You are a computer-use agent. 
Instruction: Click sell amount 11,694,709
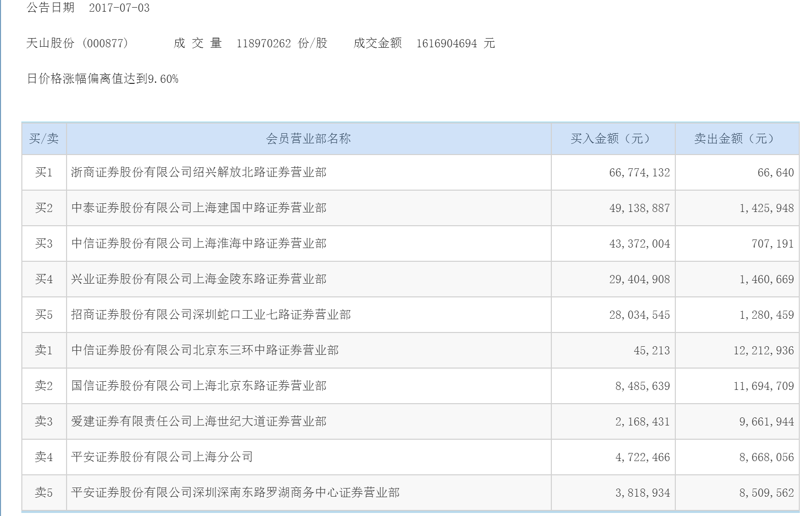[x=764, y=386]
